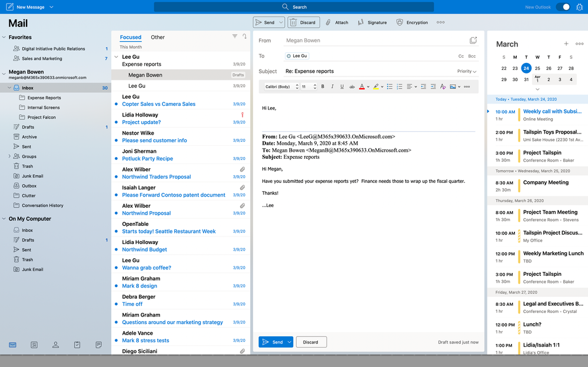Toggle the New Outlook switch
Viewport: 588px width, 367px height.
[x=563, y=6]
